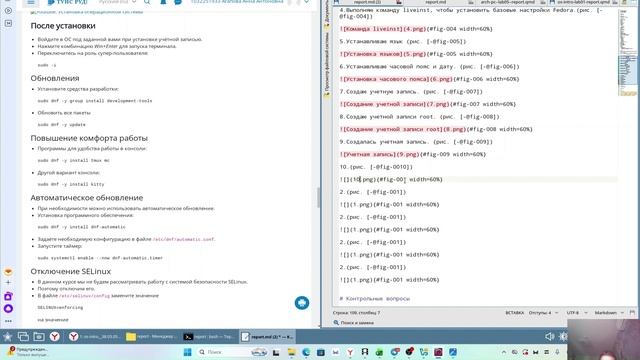Click the star launcher icon in KDE panel

point(7,337)
